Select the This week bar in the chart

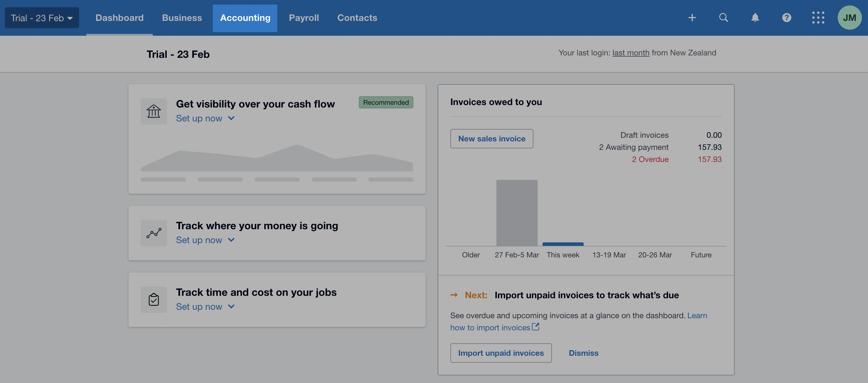click(563, 244)
